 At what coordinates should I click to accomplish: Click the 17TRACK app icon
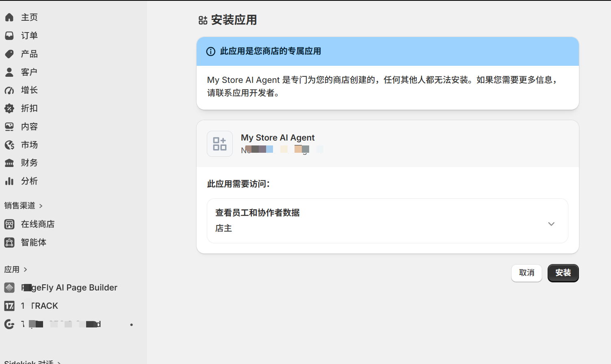coord(9,305)
